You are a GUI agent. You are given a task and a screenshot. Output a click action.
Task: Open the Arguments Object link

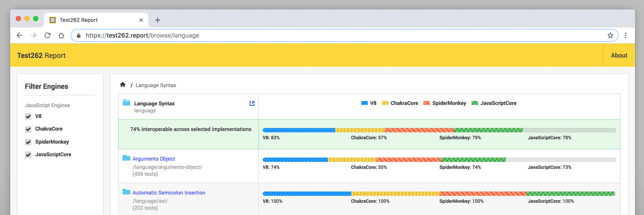(x=154, y=159)
